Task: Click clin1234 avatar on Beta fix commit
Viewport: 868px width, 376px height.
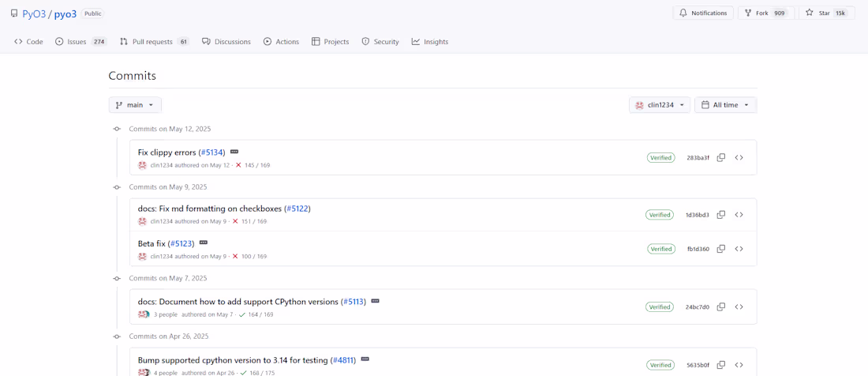Action: pyautogui.click(x=142, y=256)
